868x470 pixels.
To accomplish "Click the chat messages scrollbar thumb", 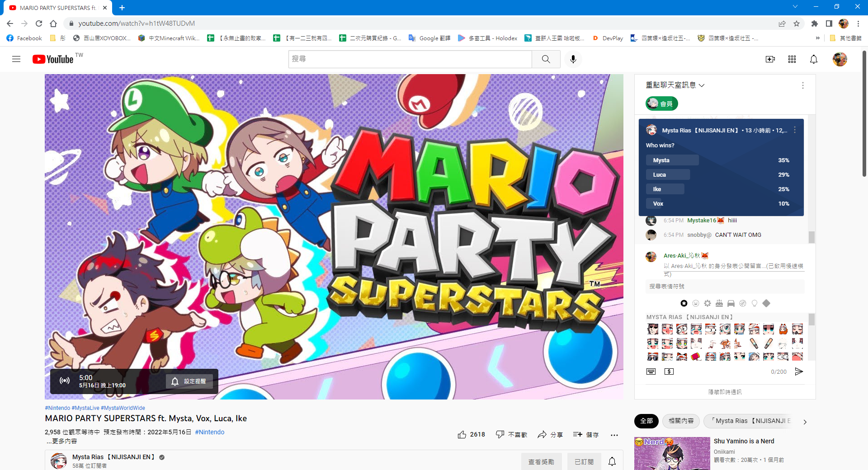I will (812, 237).
